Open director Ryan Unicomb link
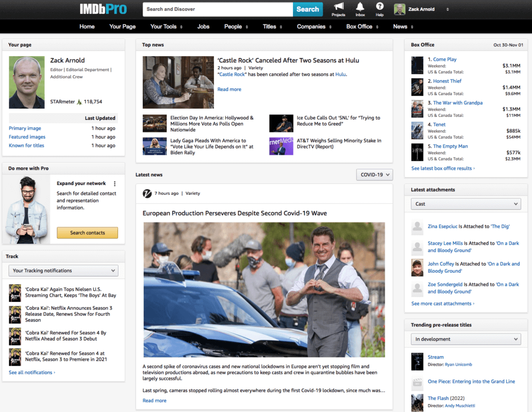532x412 pixels. click(458, 365)
